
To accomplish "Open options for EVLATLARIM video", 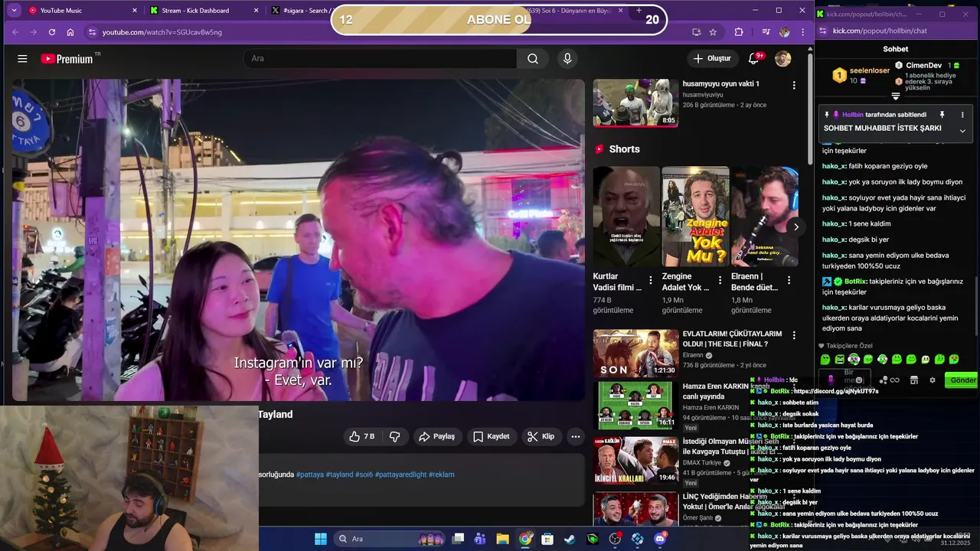I will pyautogui.click(x=794, y=335).
